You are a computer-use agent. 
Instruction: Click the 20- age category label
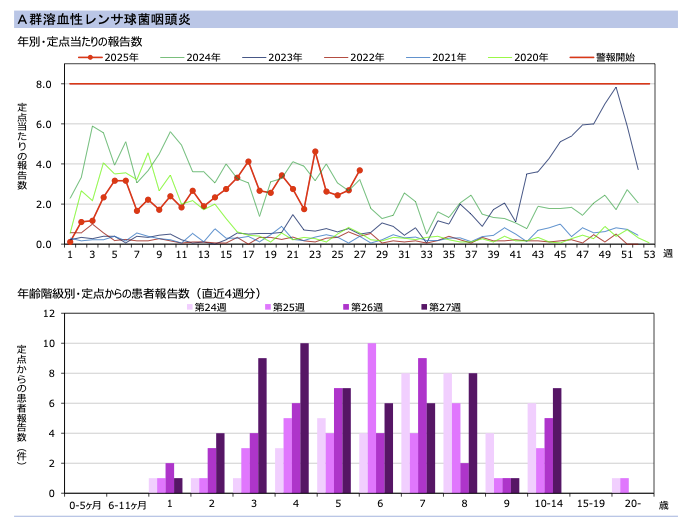point(633,504)
